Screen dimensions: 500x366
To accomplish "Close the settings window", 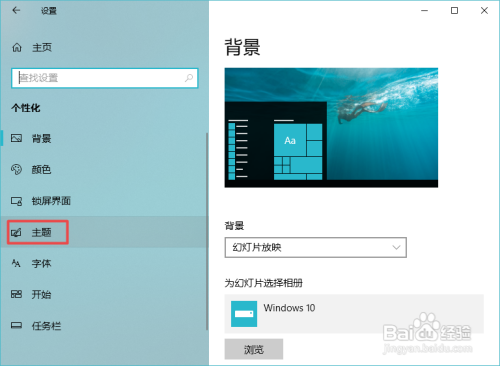I will (x=484, y=11).
